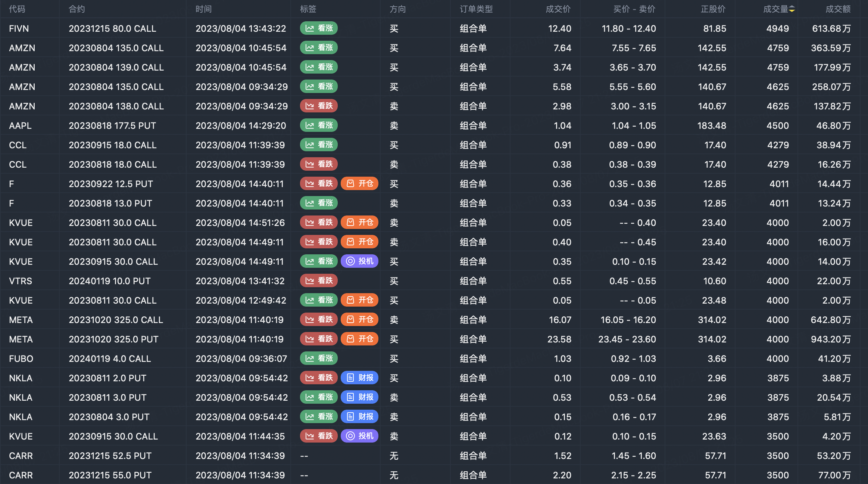868x484 pixels.
Task: Click the 代码 column header
Action: [x=17, y=9]
